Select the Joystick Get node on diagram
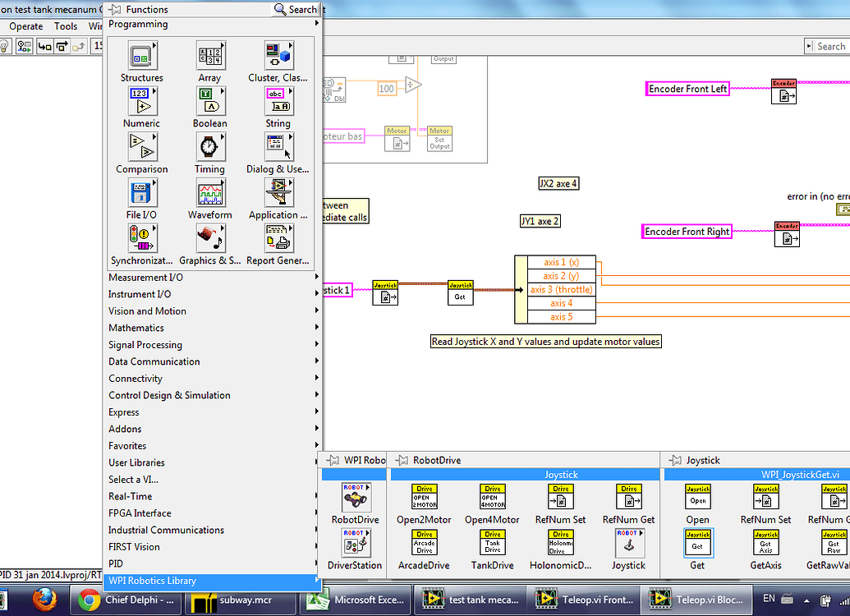This screenshot has width=850, height=616. click(x=460, y=293)
